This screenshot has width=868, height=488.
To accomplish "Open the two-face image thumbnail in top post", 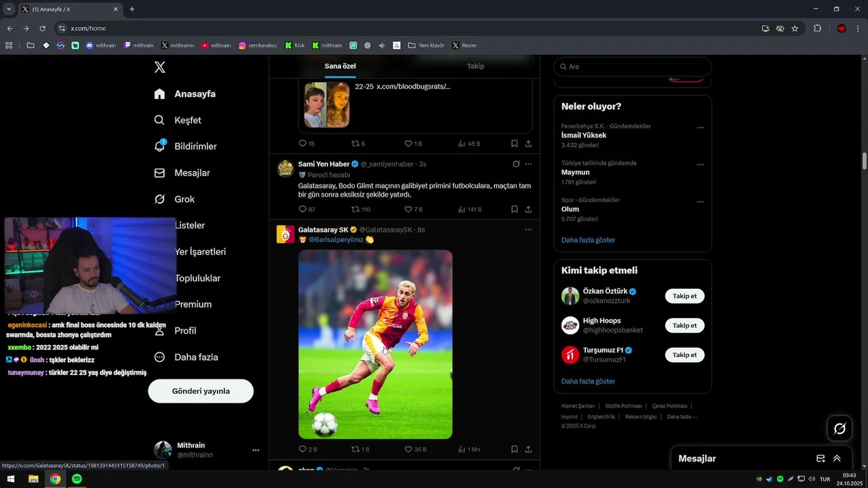I will click(326, 105).
